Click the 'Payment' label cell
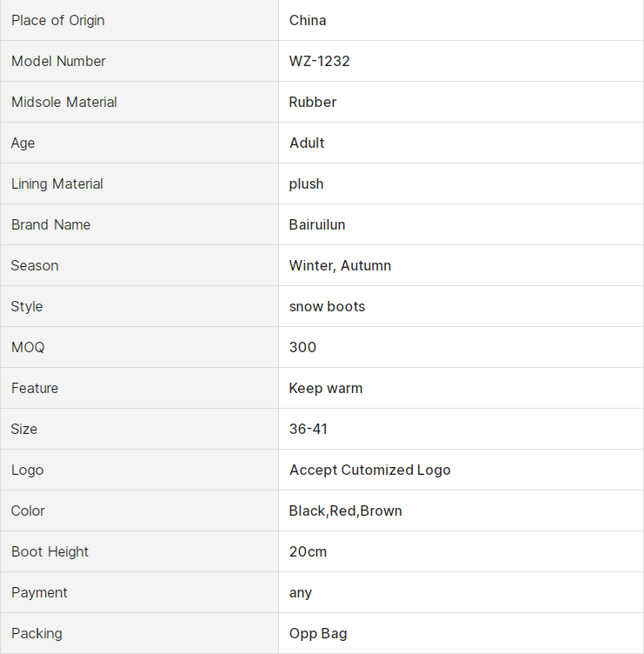Screen dimensions: 644x654 39,592
